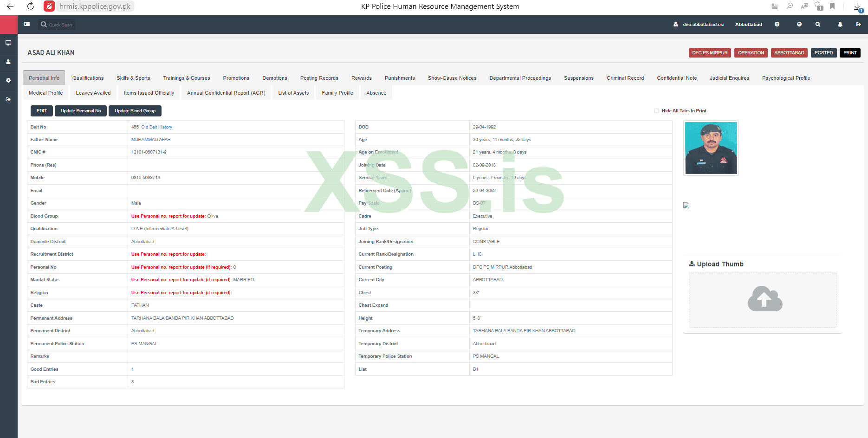Switch to the Psychological Profile tab
Screen dimensions: 868x438
pos(786,78)
